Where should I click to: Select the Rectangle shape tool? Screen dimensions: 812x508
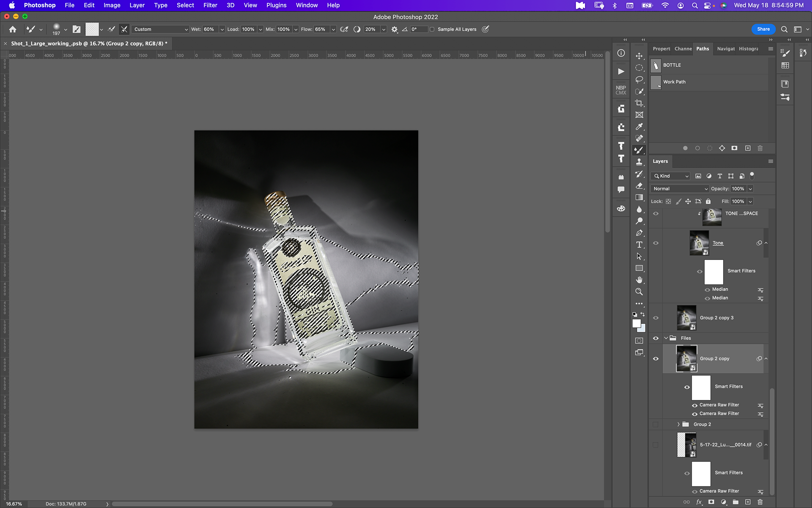tap(639, 268)
